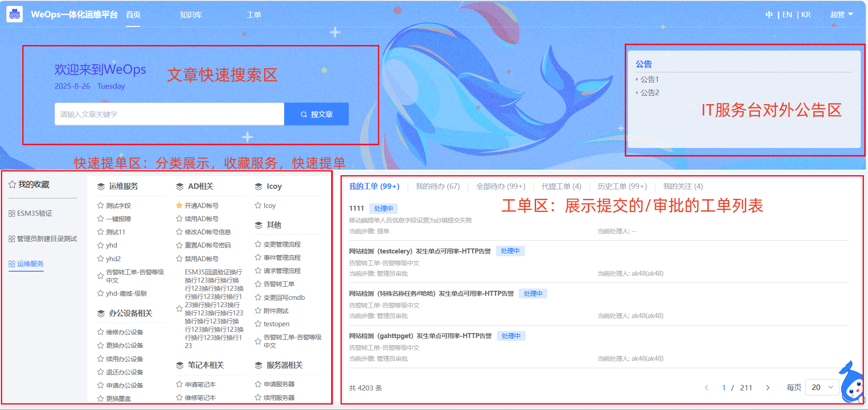Switch to 我的待办 (67) tab
Image resolution: width=868 pixels, height=410 pixels.
437,186
